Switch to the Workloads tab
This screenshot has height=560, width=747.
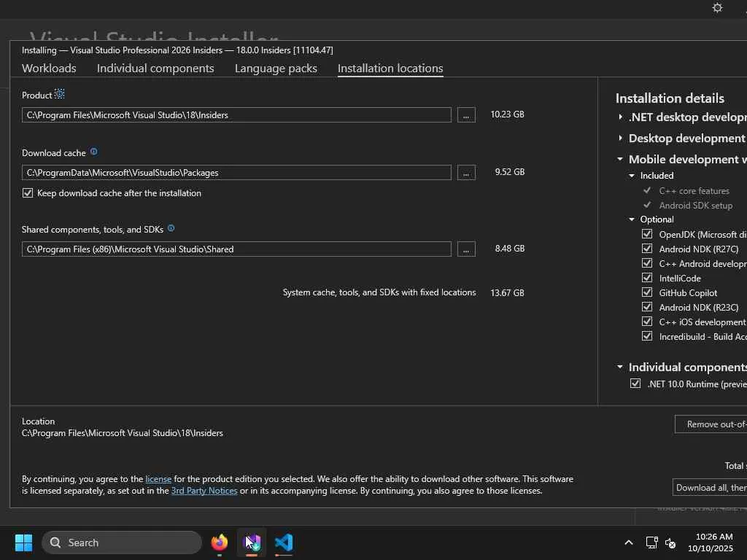[49, 68]
